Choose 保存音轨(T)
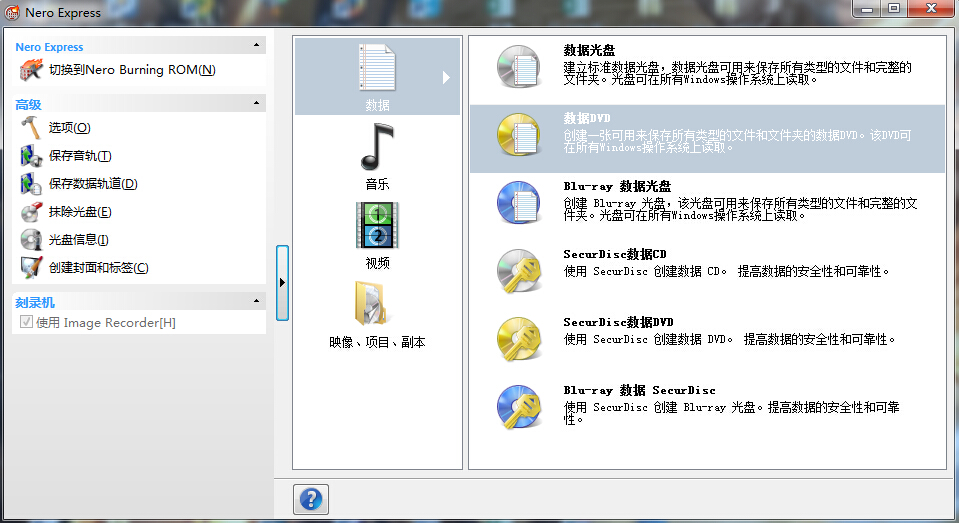This screenshot has width=959, height=523. click(80, 156)
